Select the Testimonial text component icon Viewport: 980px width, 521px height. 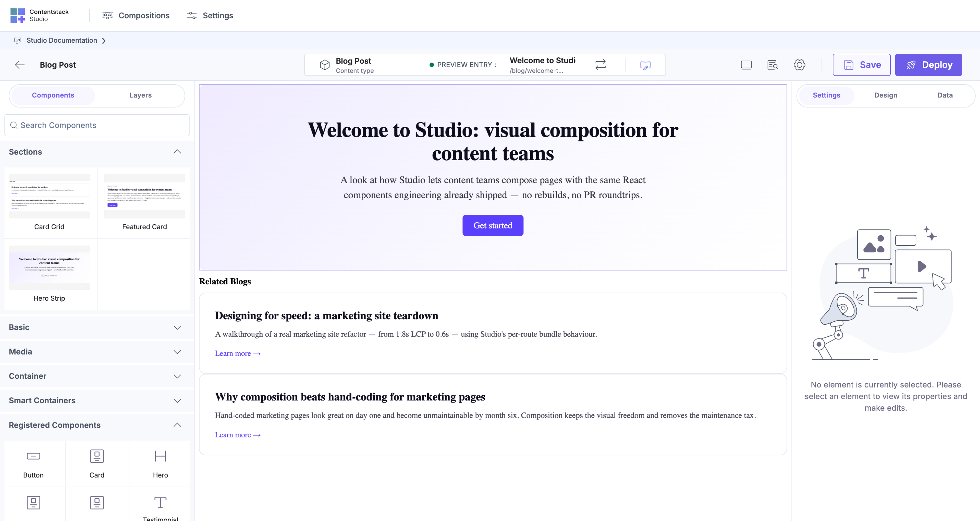160,503
